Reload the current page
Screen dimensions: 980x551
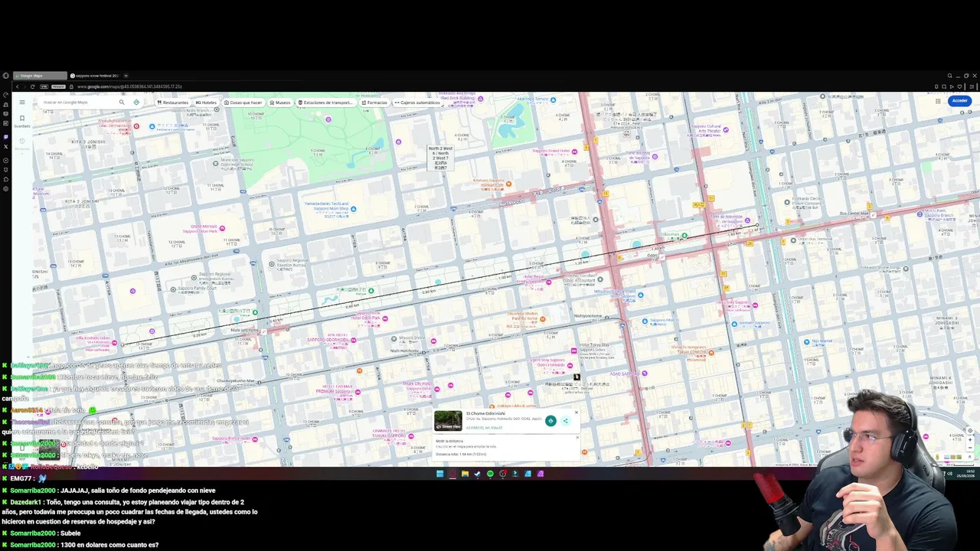(x=32, y=86)
